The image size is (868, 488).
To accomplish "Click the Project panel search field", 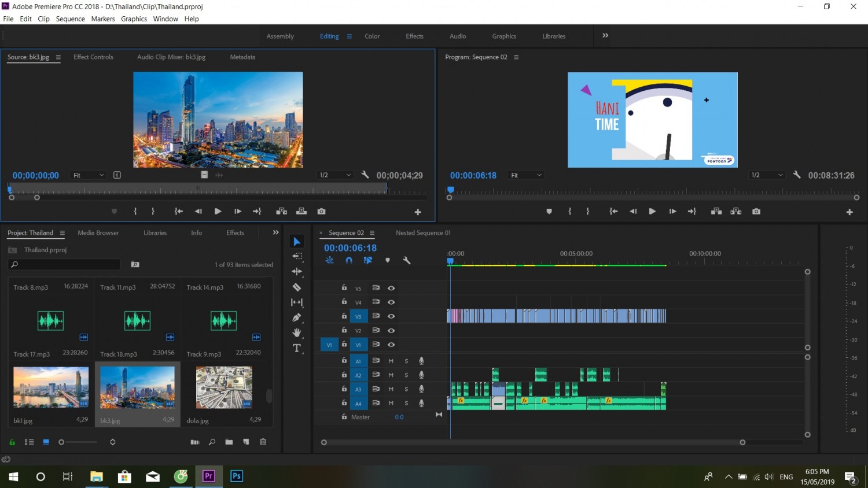I will click(x=64, y=264).
